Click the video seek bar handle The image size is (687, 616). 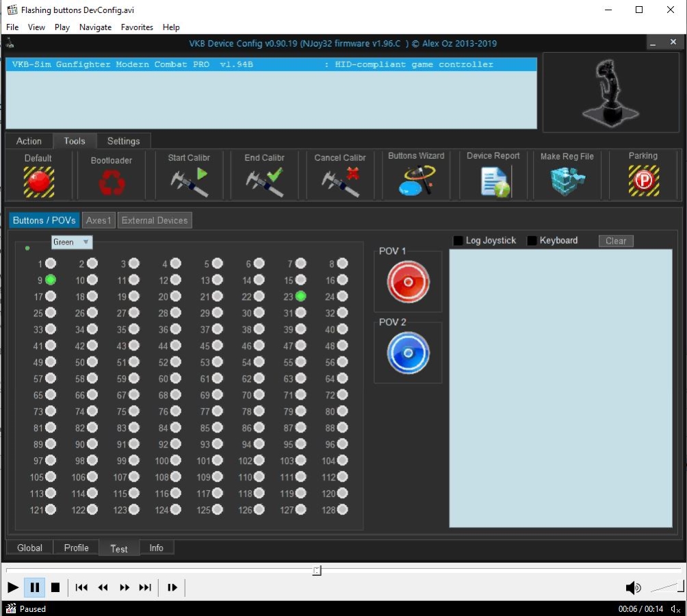(x=317, y=569)
